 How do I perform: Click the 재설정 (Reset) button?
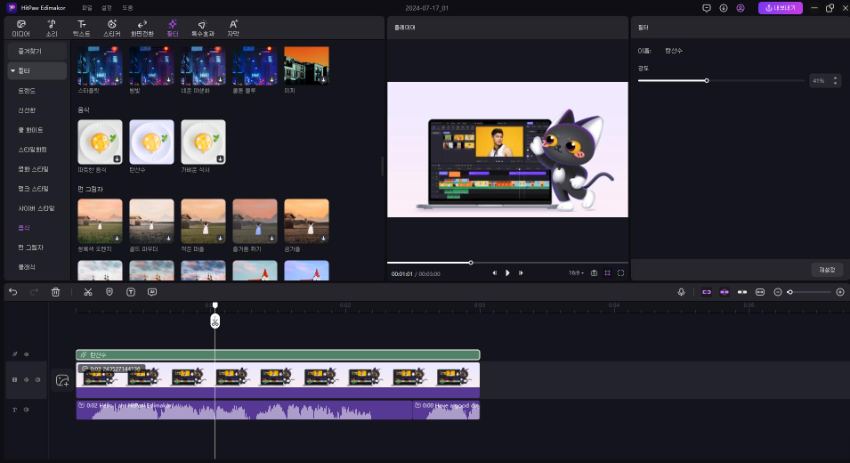click(x=826, y=269)
